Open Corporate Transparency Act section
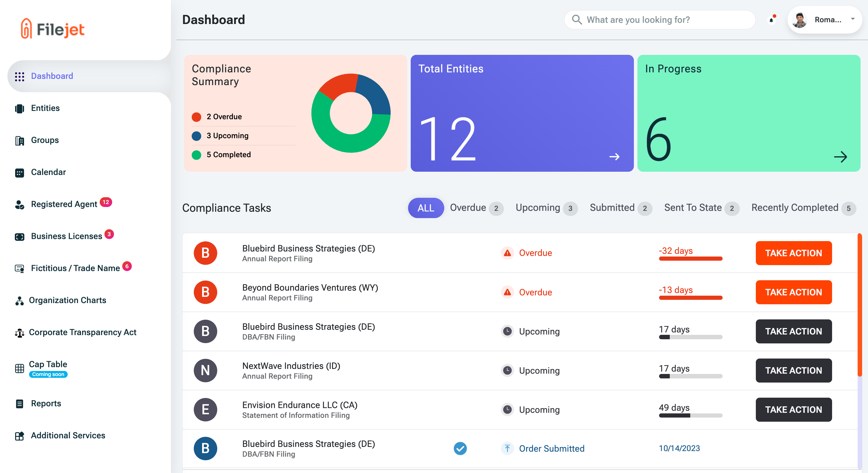Screen dimensions: 868x473 [x=82, y=332]
